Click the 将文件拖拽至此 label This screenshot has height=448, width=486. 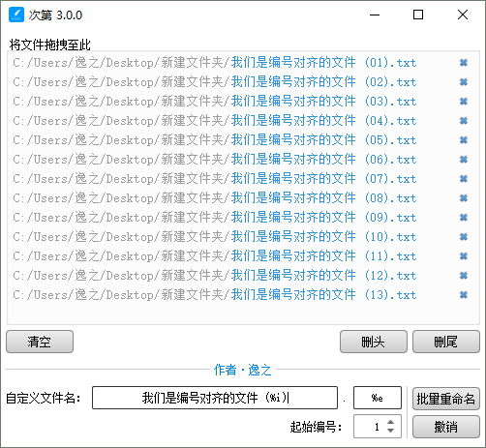50,45
